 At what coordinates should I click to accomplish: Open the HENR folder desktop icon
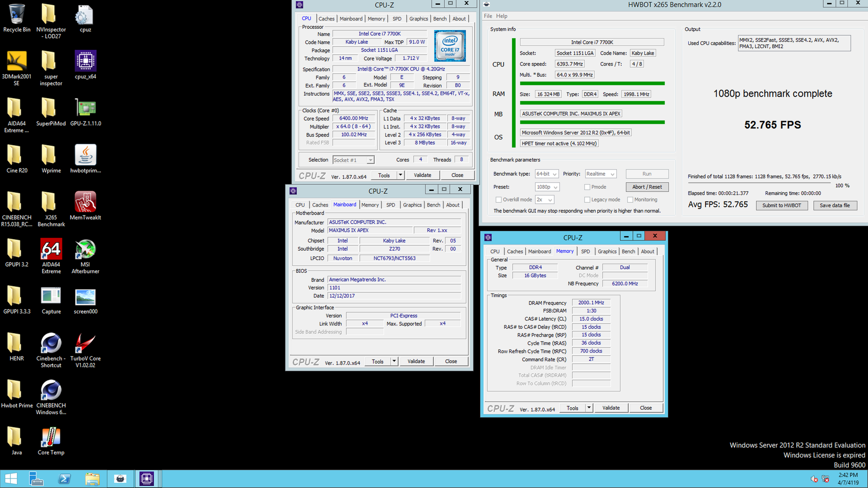click(17, 347)
